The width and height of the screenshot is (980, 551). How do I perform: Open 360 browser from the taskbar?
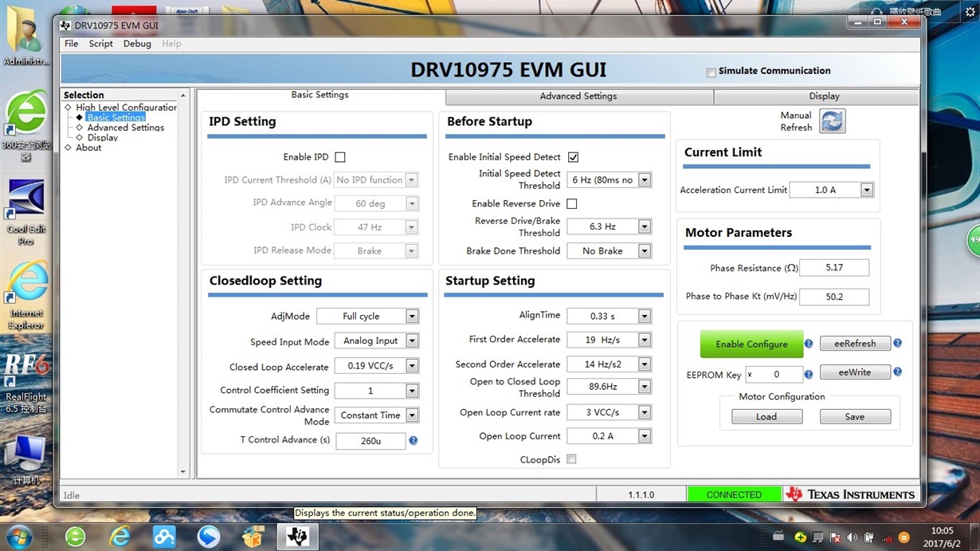tap(75, 536)
